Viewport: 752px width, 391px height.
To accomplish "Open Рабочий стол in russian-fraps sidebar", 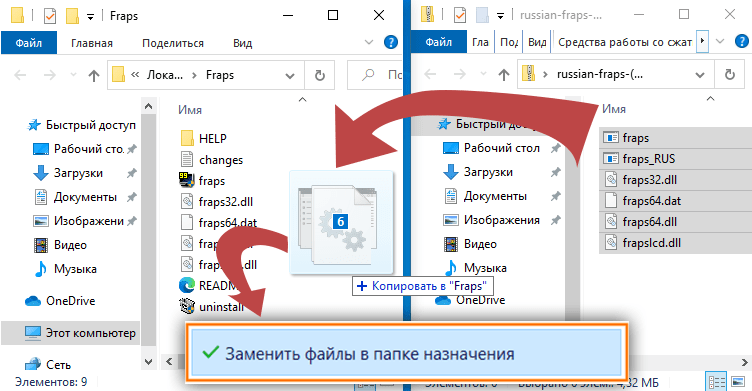I will tap(492, 148).
